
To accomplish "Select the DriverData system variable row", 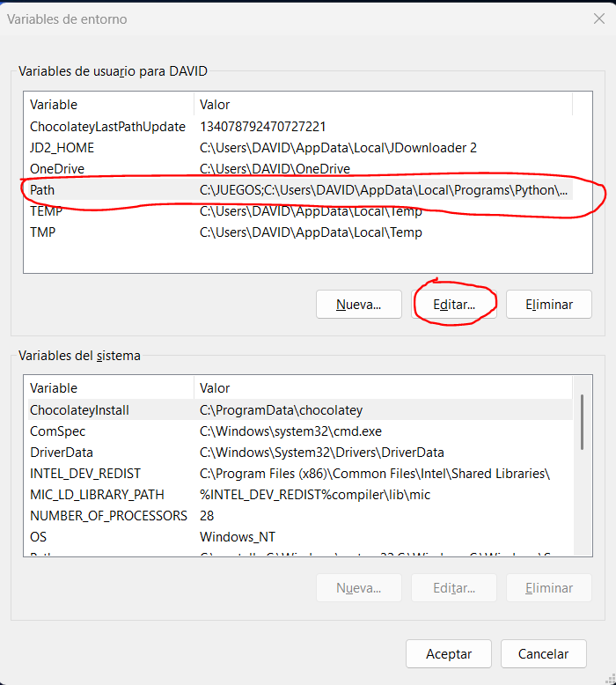I will 300,453.
